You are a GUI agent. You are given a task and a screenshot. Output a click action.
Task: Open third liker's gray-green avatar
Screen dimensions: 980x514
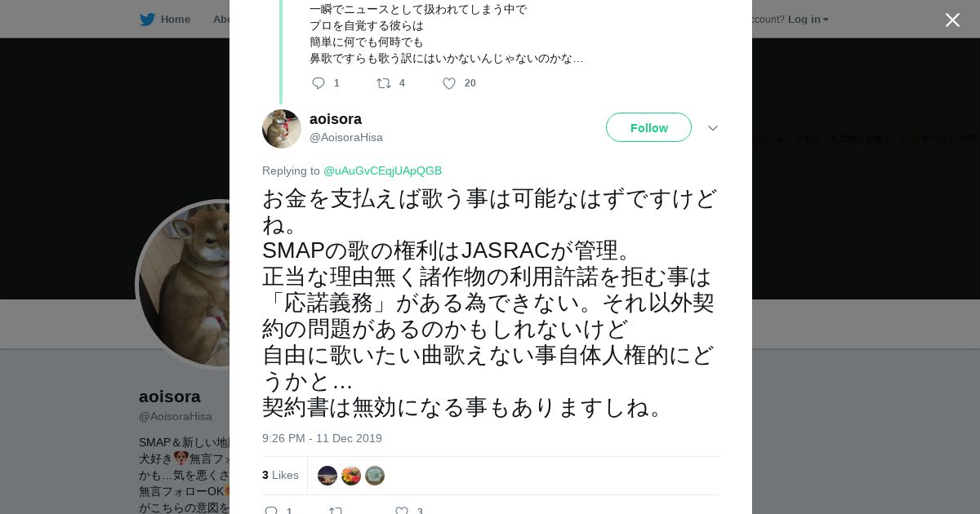pyautogui.click(x=375, y=476)
